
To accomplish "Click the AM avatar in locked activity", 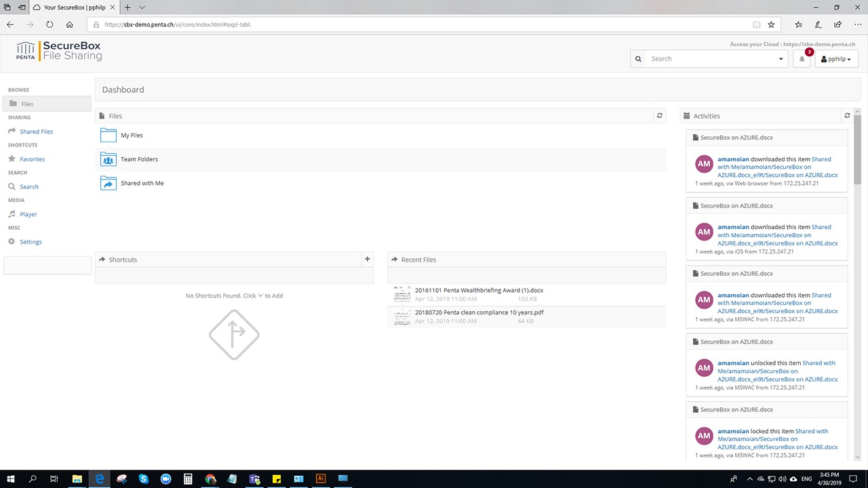I will (x=704, y=436).
